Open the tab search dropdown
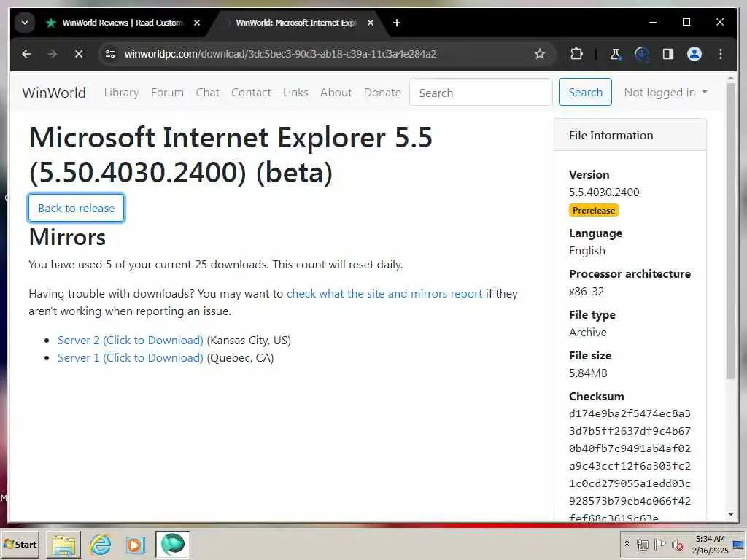This screenshot has width=747, height=560. [25, 23]
